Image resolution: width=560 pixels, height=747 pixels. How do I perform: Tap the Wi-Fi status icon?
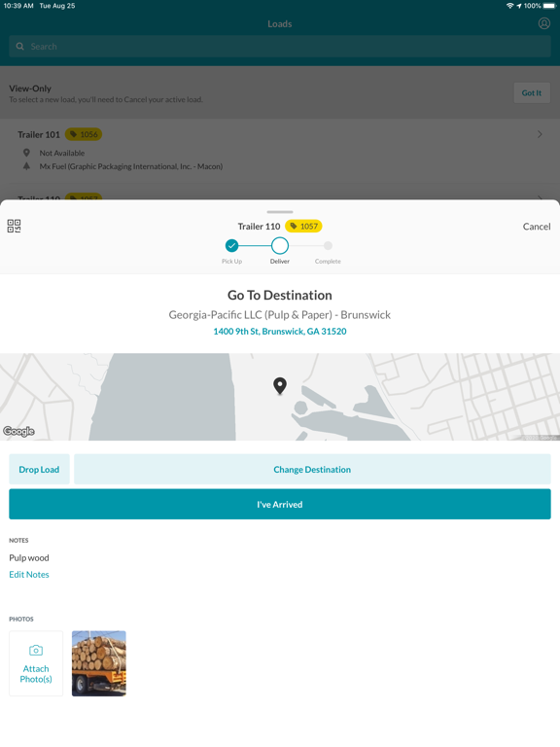[510, 6]
